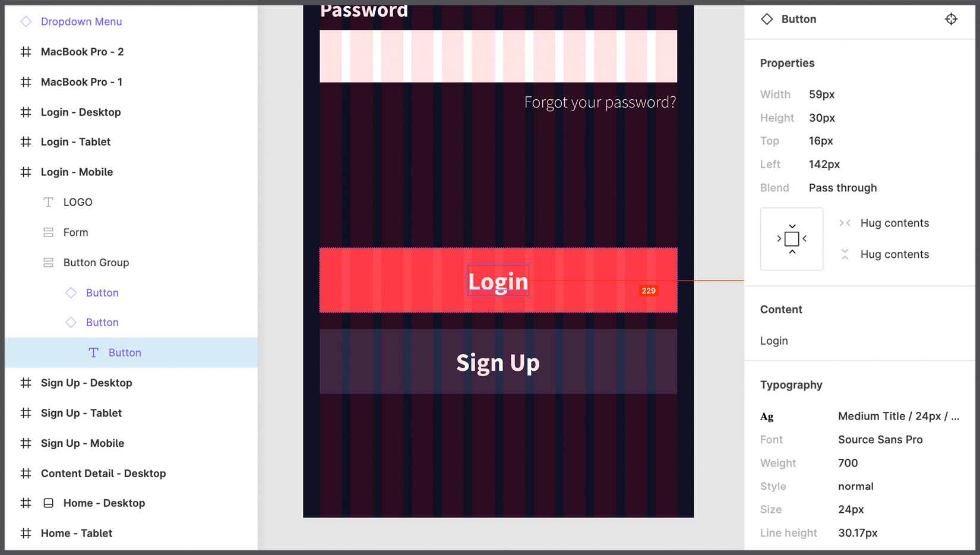Open the Pass through blend mode selector
980x555 pixels.
coord(843,188)
